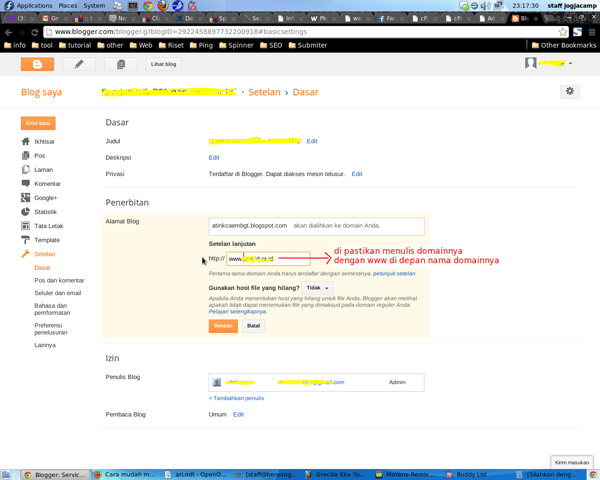This screenshot has width=600, height=480.
Task: Open Ikhtisar overview in the sidebar
Action: click(x=44, y=142)
